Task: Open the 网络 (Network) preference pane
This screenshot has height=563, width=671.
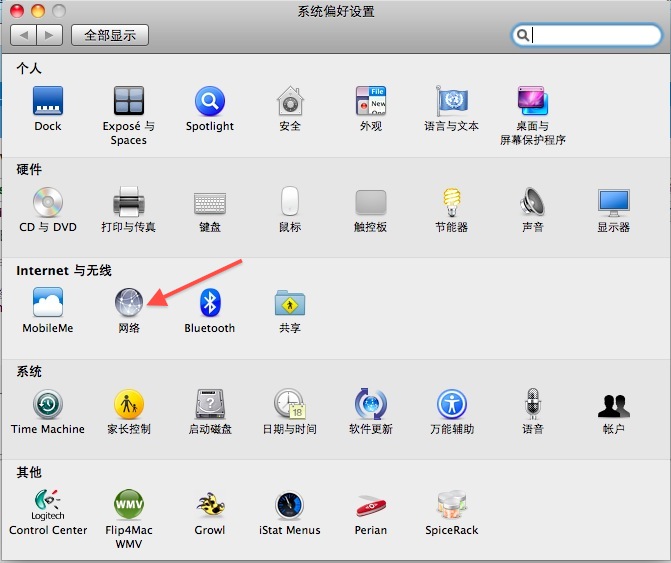Action: click(x=128, y=303)
